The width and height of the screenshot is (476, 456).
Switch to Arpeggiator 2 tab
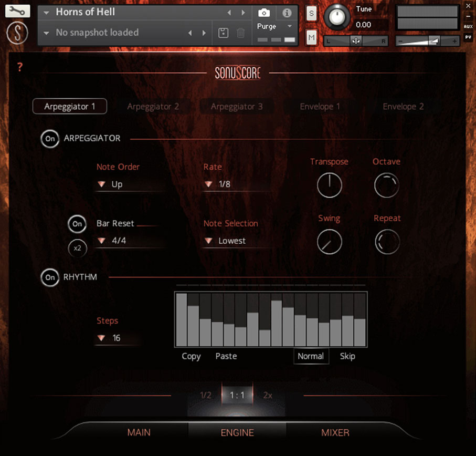(x=153, y=106)
